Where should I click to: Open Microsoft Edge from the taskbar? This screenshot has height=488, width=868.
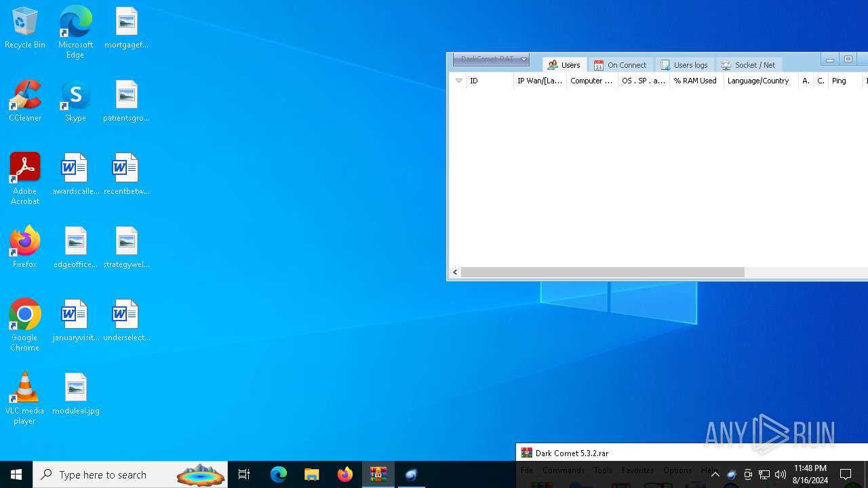click(x=279, y=474)
